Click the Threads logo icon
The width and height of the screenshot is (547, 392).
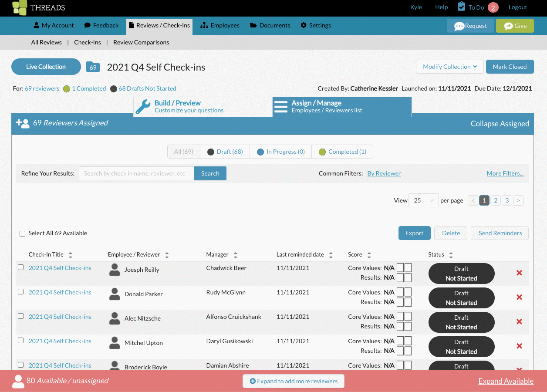click(x=19, y=7)
